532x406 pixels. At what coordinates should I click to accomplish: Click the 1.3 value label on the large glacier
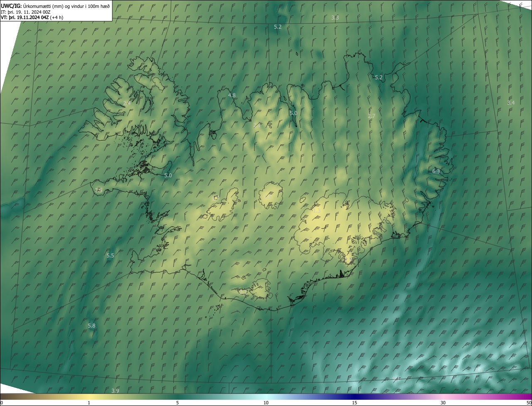click(x=317, y=211)
